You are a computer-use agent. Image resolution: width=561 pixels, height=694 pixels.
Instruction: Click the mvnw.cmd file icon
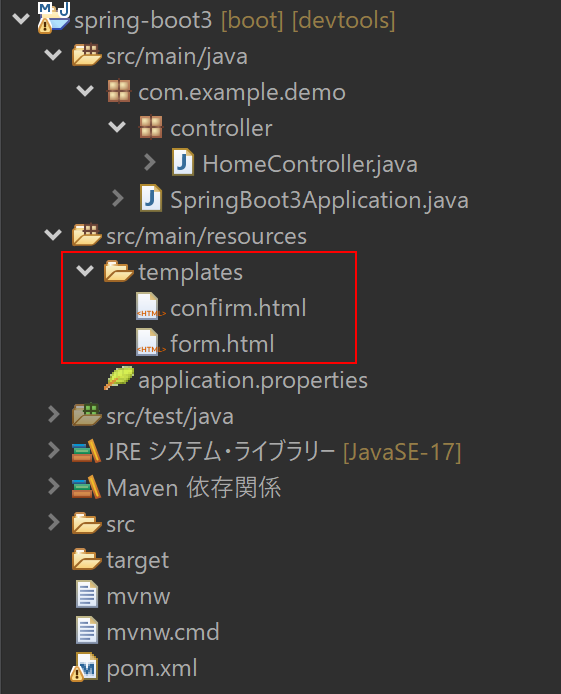tap(87, 630)
